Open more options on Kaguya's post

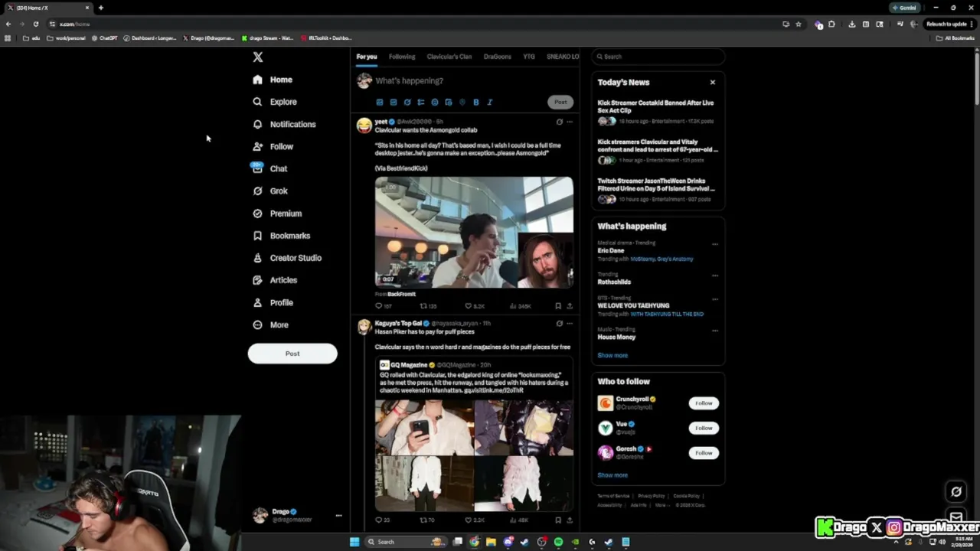[569, 323]
